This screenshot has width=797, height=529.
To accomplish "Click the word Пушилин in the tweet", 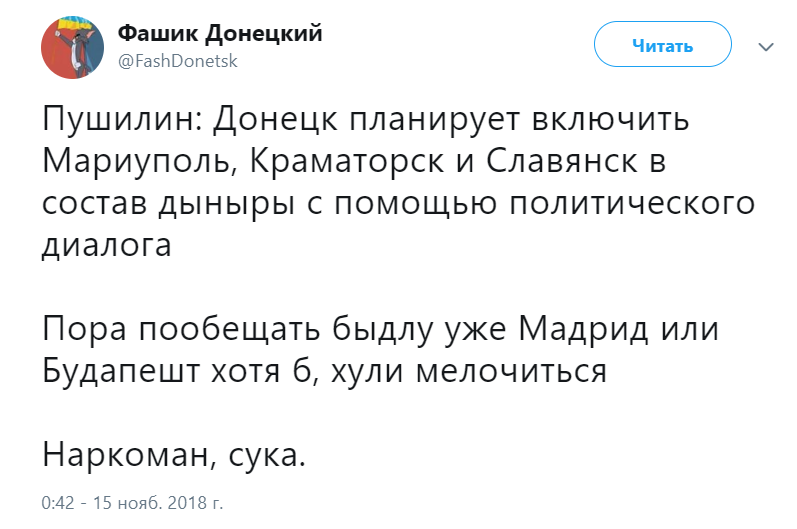I will pos(123,119).
